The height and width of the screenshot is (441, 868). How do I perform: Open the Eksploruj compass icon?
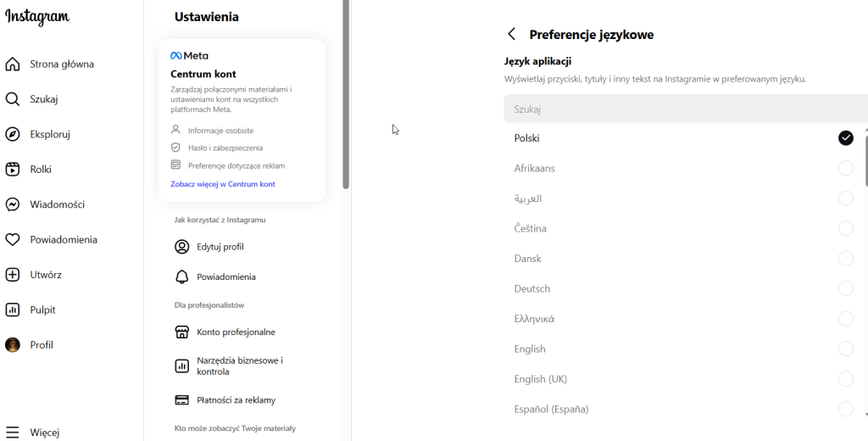click(13, 134)
